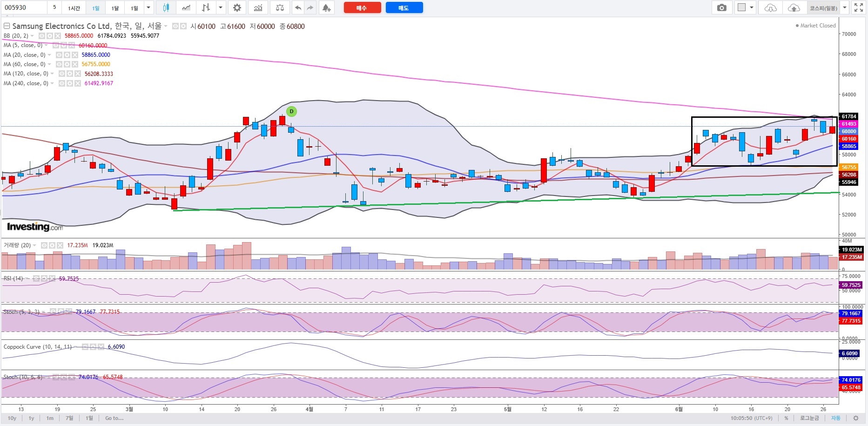Open settings for MA (60, close, 0)
This screenshot has height=426, width=868.
(67, 64)
